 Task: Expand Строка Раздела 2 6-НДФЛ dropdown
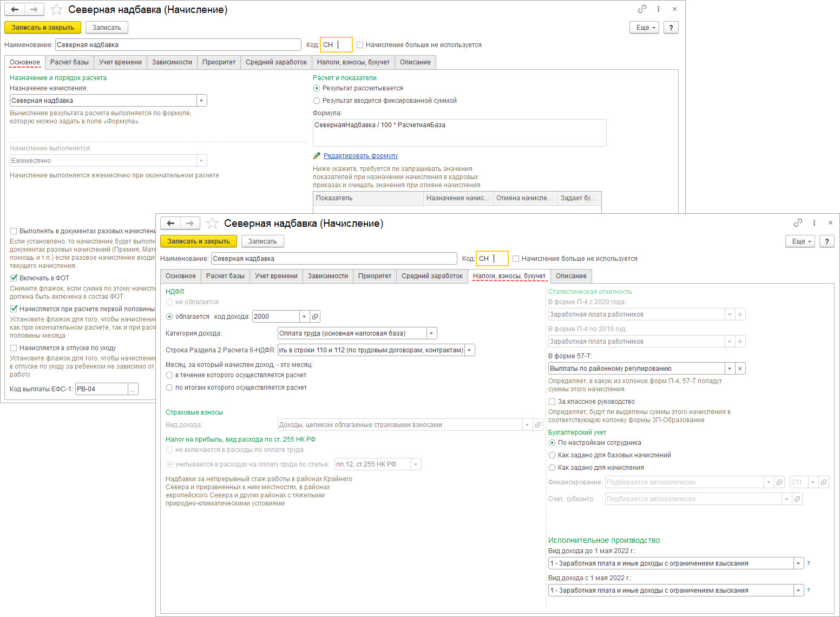click(469, 350)
